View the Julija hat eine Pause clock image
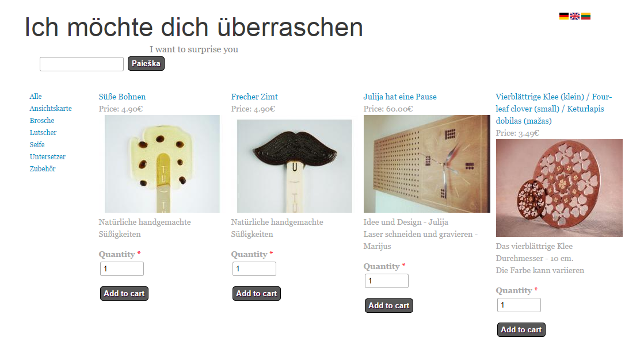Image resolution: width=644 pixels, height=349 pixels. (x=426, y=164)
